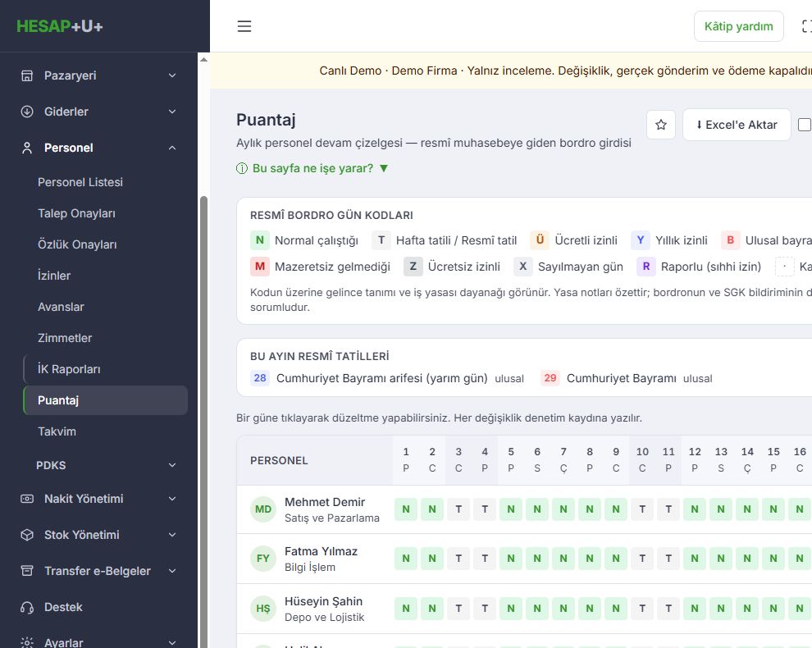Image resolution: width=812 pixels, height=648 pixels.
Task: Click the MD avatar for Mehmet Demir
Action: pyautogui.click(x=263, y=509)
